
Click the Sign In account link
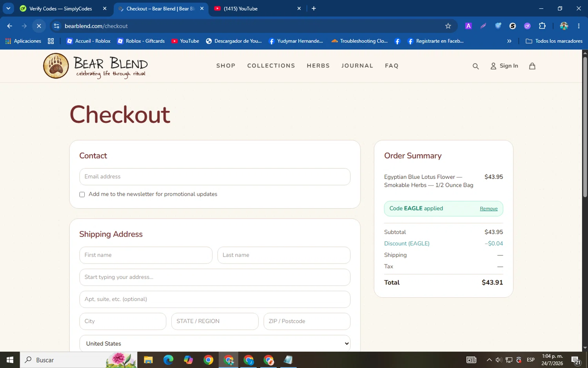click(504, 66)
